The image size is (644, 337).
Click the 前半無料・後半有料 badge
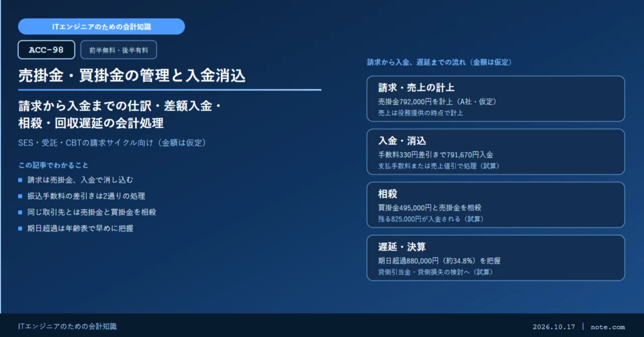(119, 50)
